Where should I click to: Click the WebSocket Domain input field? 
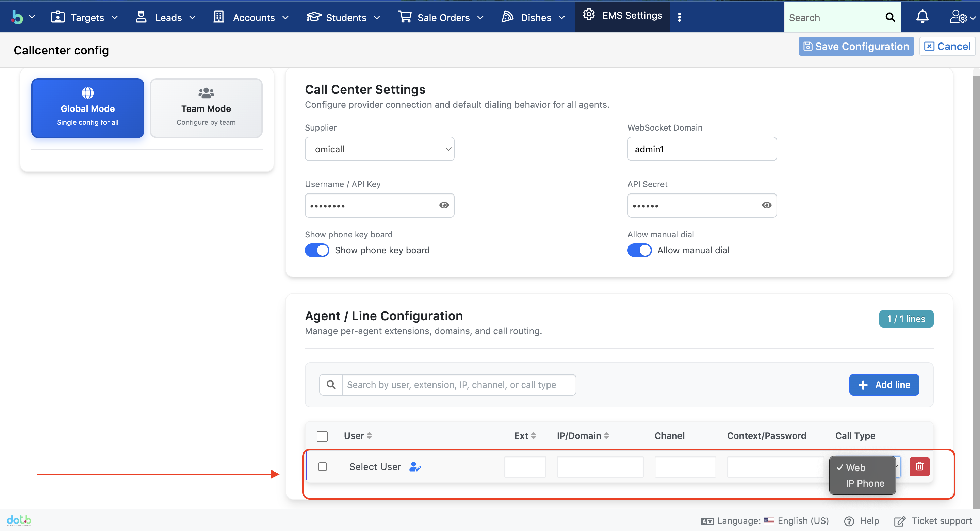[x=702, y=149]
